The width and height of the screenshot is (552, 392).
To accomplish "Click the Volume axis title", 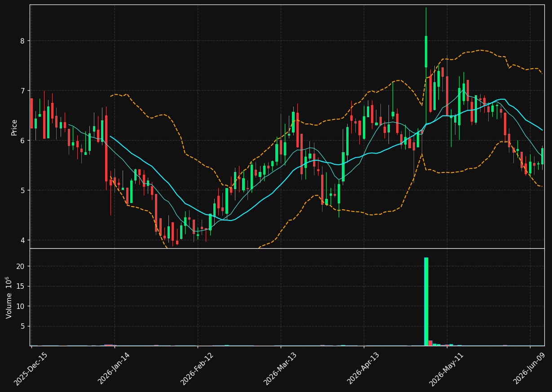I will [9, 297].
